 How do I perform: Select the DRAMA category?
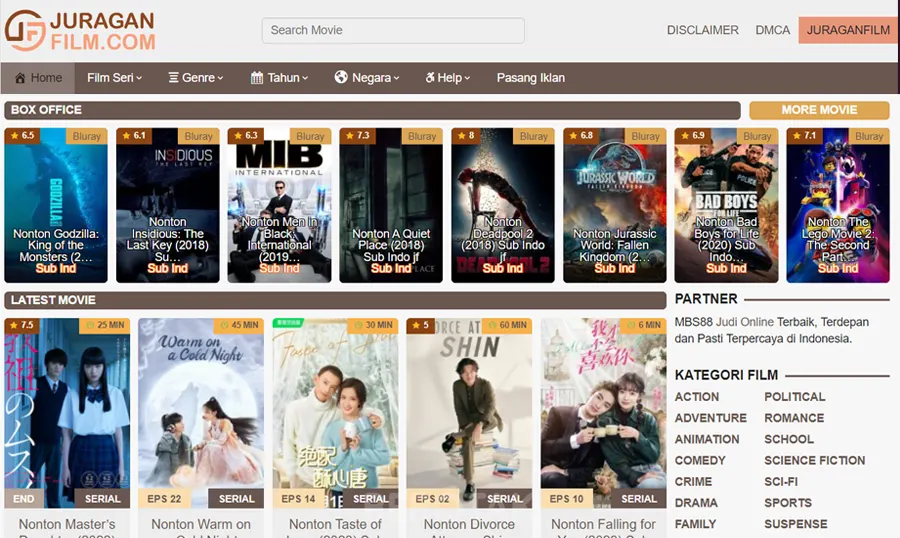(x=696, y=503)
